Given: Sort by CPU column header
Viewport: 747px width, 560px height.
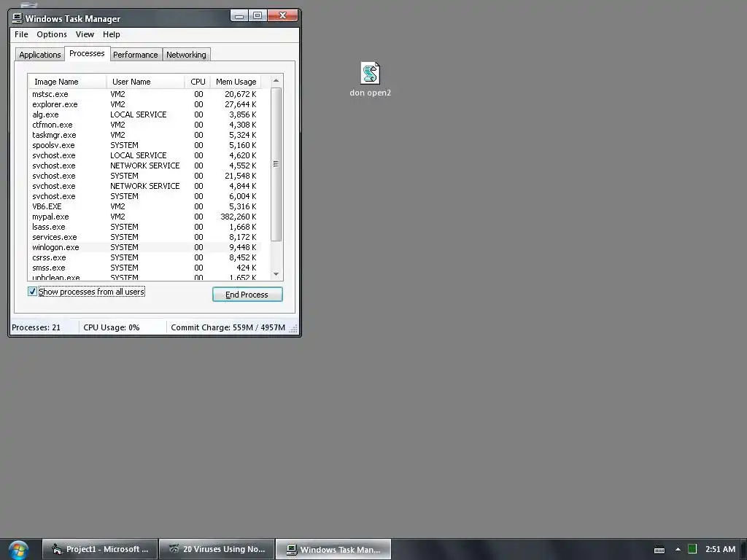Looking at the screenshot, I should [198, 82].
